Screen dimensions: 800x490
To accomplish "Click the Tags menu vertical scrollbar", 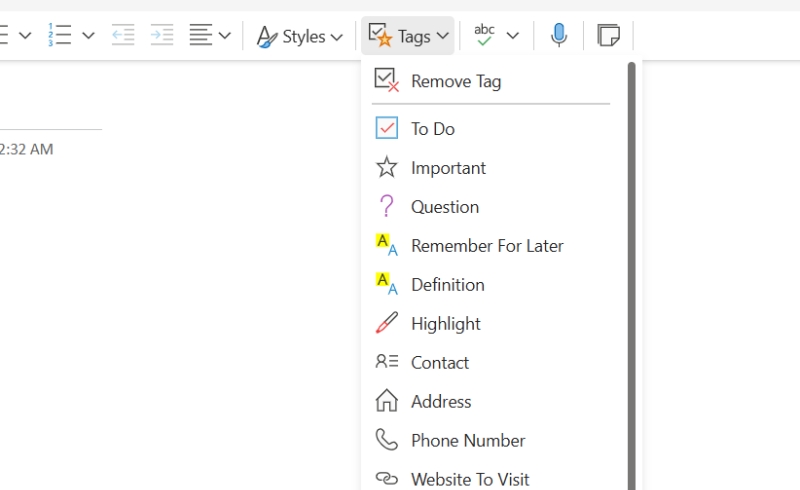I will [632, 276].
